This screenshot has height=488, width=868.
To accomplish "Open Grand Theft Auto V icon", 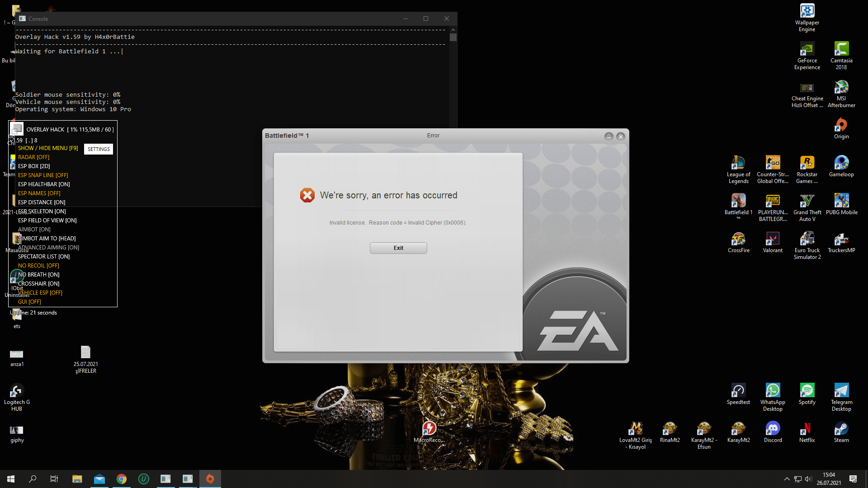I will pos(807,208).
